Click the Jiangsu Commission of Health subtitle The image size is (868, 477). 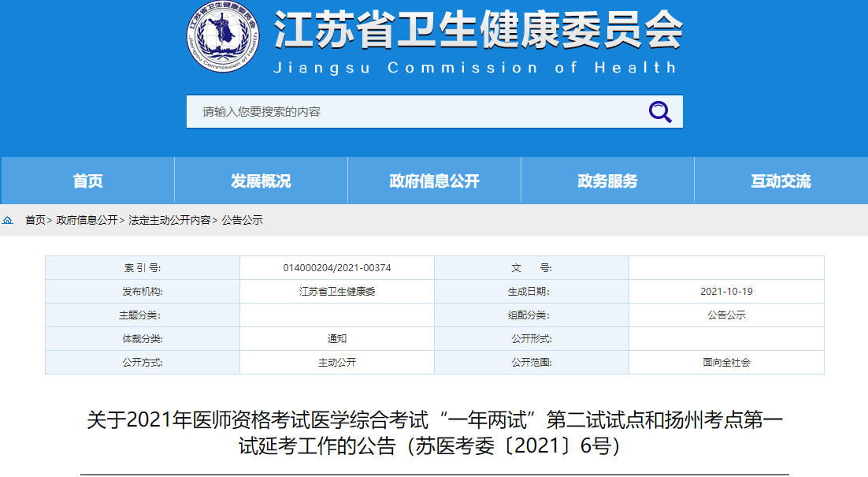pyautogui.click(x=475, y=68)
